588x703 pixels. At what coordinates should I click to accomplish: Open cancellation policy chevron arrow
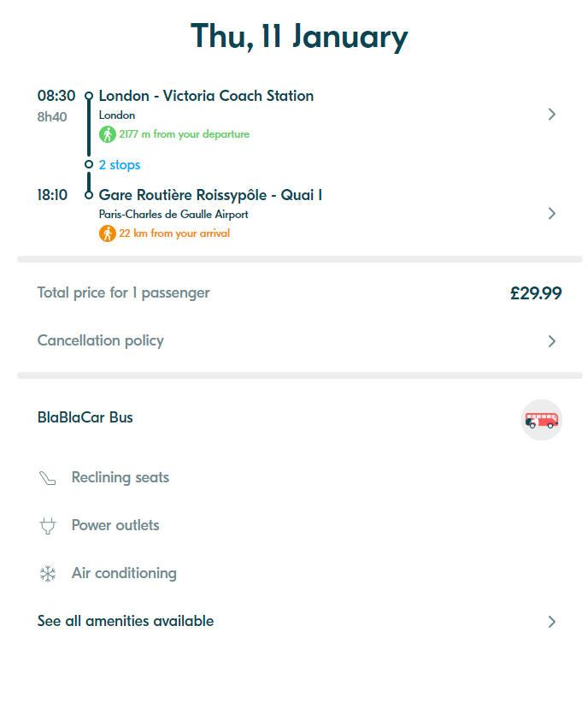552,341
